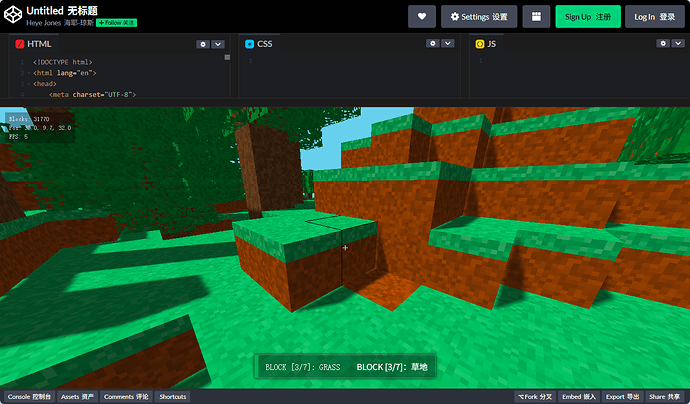
Task: Open the Embed option
Action: [x=579, y=397]
